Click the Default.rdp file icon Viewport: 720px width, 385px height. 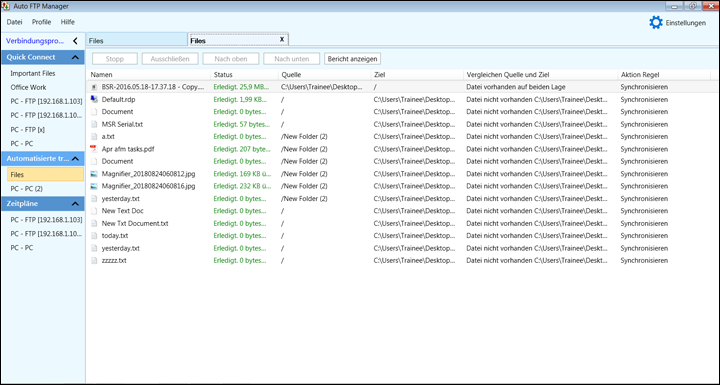coord(94,99)
